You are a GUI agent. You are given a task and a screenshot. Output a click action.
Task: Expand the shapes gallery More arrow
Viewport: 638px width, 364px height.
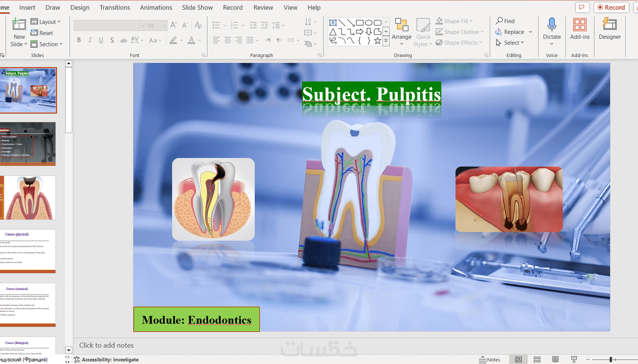click(386, 41)
